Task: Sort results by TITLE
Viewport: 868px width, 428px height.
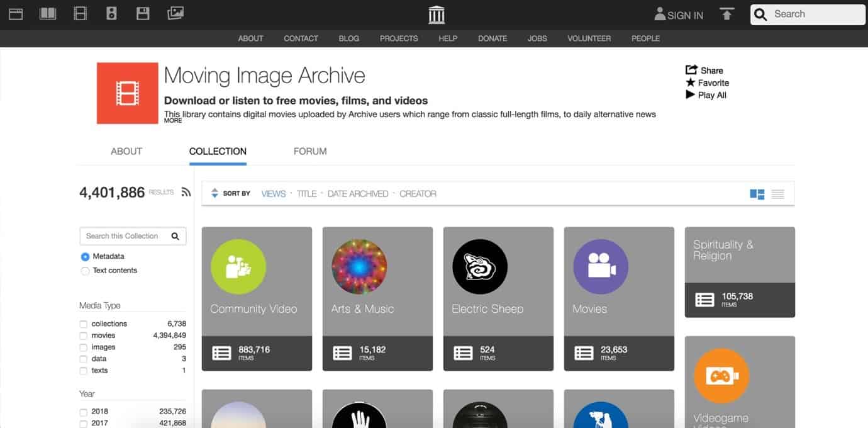Action: (x=307, y=194)
